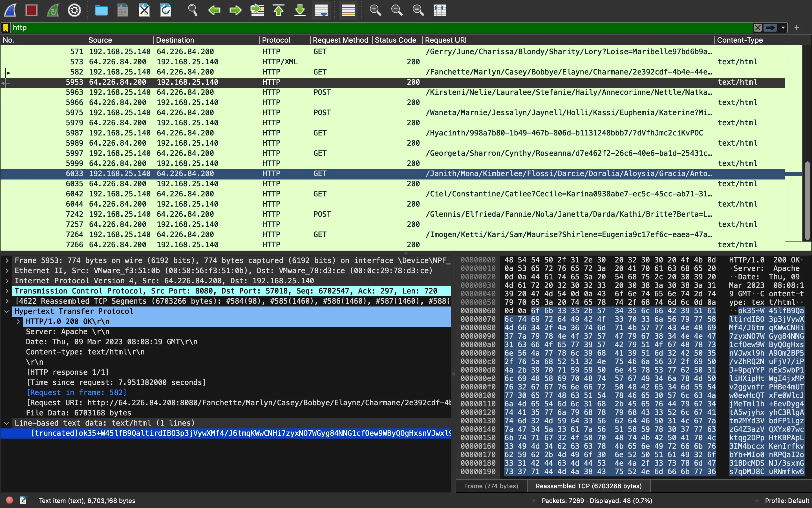Select packet 6033 GET Janith row
Viewport: 812px width, 508px height.
coord(392,174)
